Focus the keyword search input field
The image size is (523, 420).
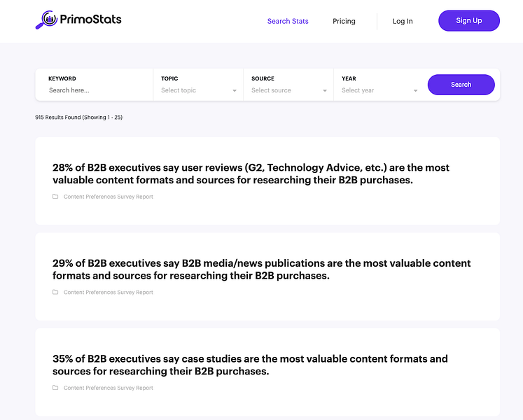coord(95,90)
